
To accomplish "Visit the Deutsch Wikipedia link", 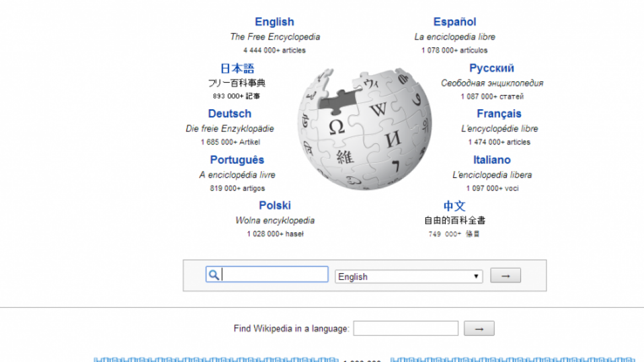I will [229, 114].
